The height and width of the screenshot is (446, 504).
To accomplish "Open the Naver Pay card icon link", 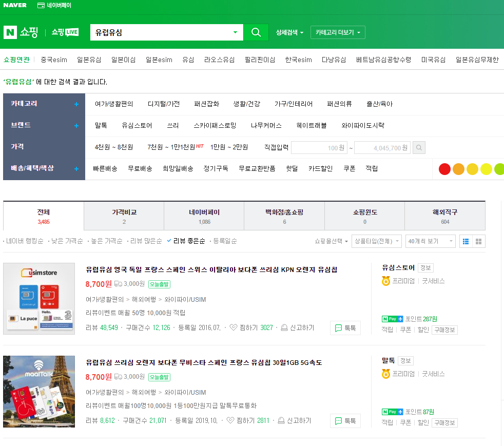I will [41, 6].
